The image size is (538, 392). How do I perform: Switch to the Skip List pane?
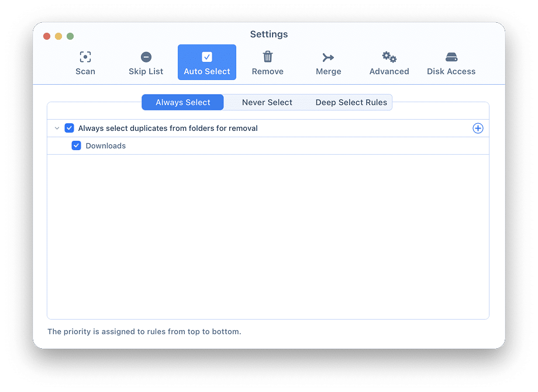click(146, 63)
